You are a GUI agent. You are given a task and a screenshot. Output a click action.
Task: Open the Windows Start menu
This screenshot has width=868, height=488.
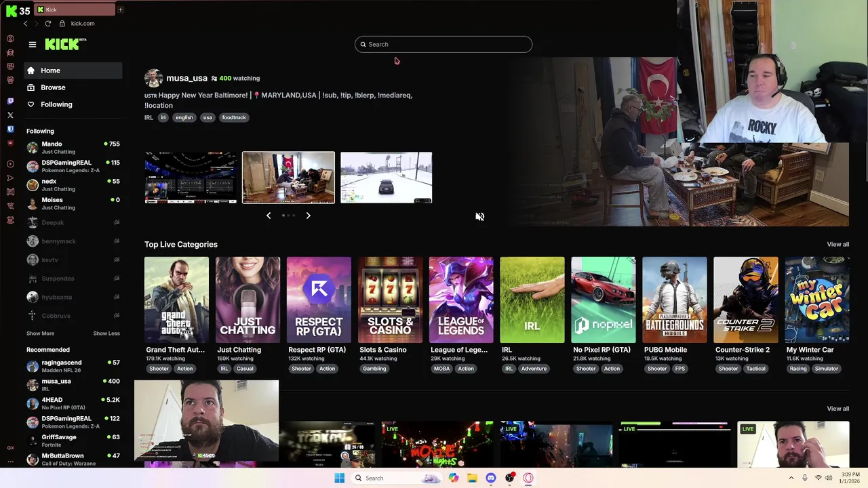tap(340, 478)
